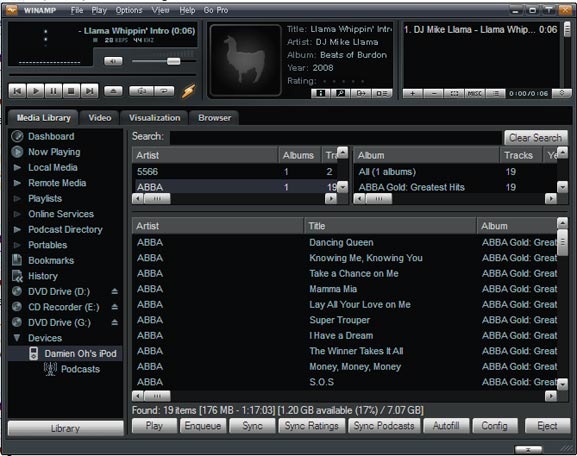Click the Winamp logo icon in the title bar
Viewport: 577px width, 456px height.
[11, 10]
